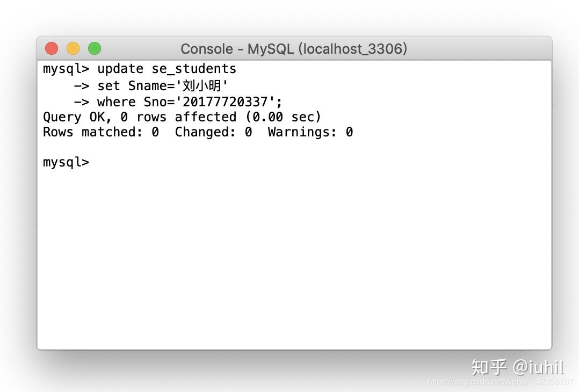Click the Chinese name '刘小明' value

click(x=201, y=85)
